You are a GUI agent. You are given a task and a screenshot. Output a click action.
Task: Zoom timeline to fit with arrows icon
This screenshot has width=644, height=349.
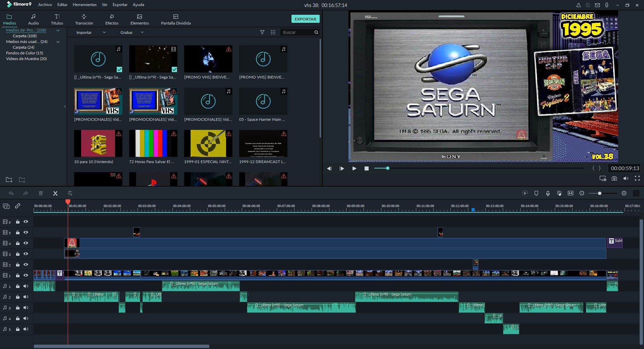click(571, 193)
